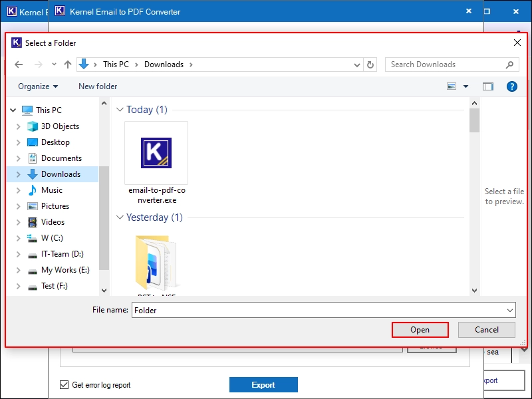Open the recent locations dropdown
This screenshot has height=399, width=532.
[x=54, y=65]
